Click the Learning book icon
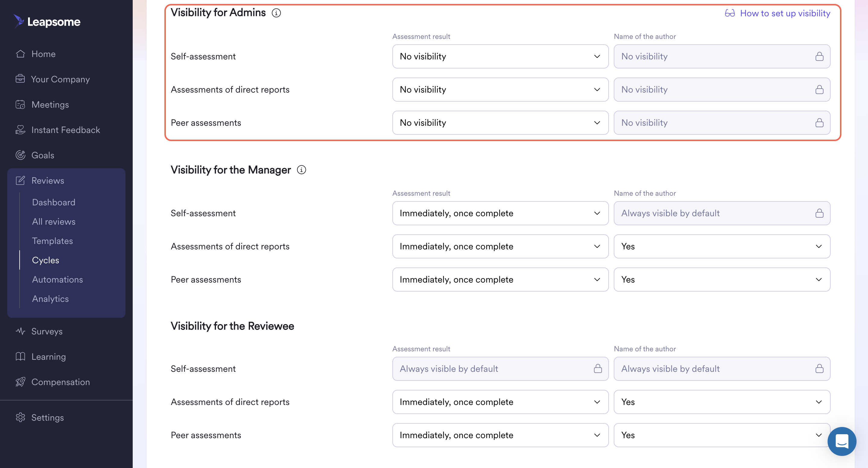Viewport: 868px width, 468px height. [21, 356]
